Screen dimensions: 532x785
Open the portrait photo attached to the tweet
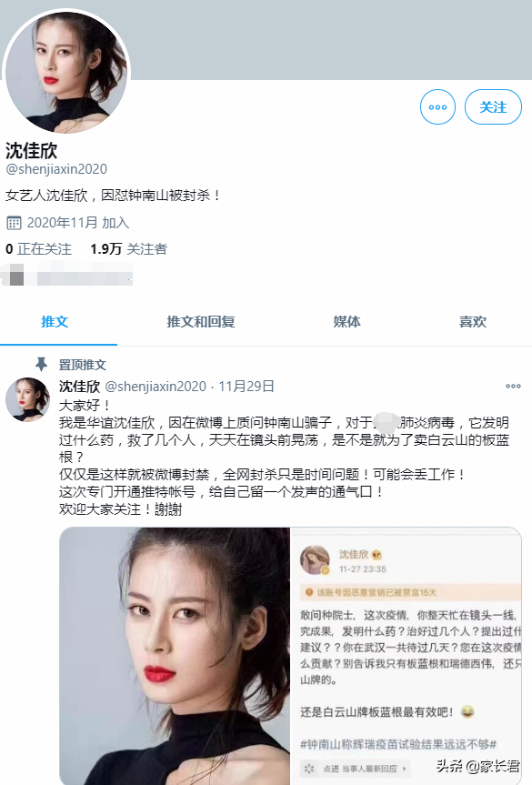pyautogui.click(x=175, y=656)
